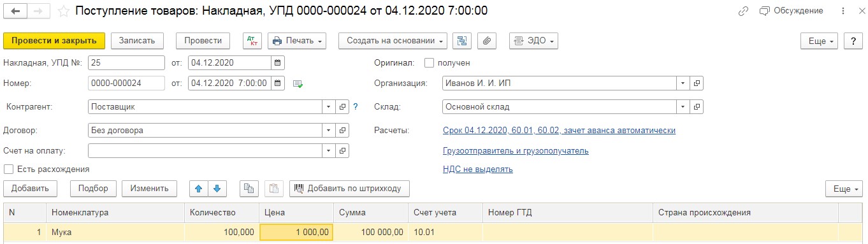Copy link to document icon
868x244 pixels.
pyautogui.click(x=744, y=11)
